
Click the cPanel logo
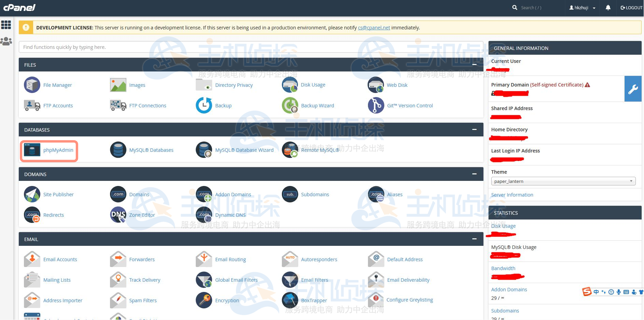tap(19, 8)
